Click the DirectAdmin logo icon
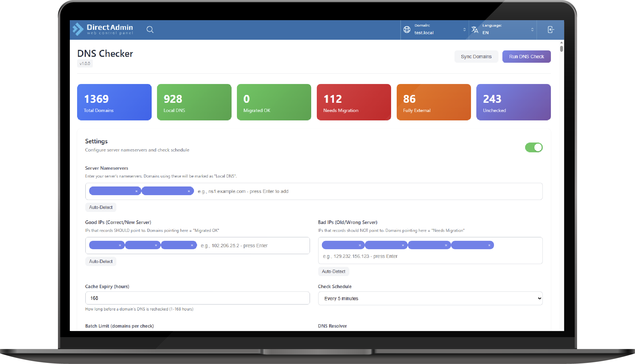This screenshot has height=364, width=635. point(78,29)
